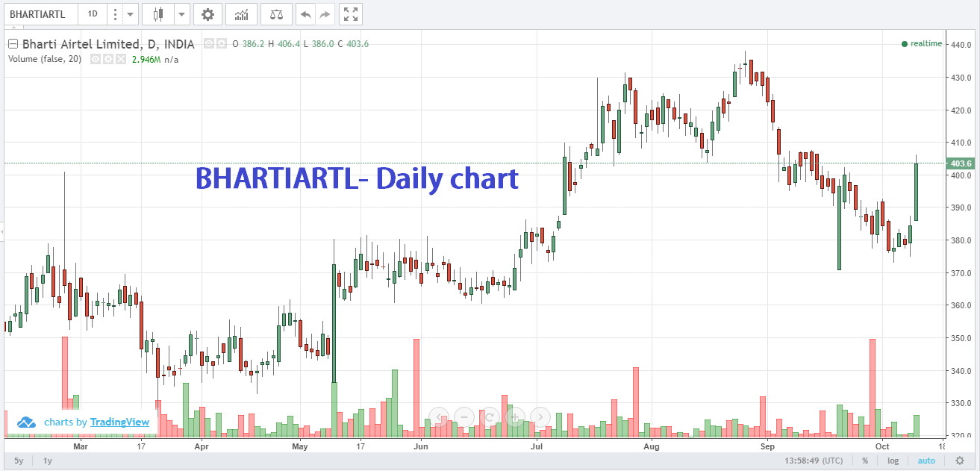Click the chart scroll left button
The height and width of the screenshot is (471, 980).
click(x=439, y=417)
